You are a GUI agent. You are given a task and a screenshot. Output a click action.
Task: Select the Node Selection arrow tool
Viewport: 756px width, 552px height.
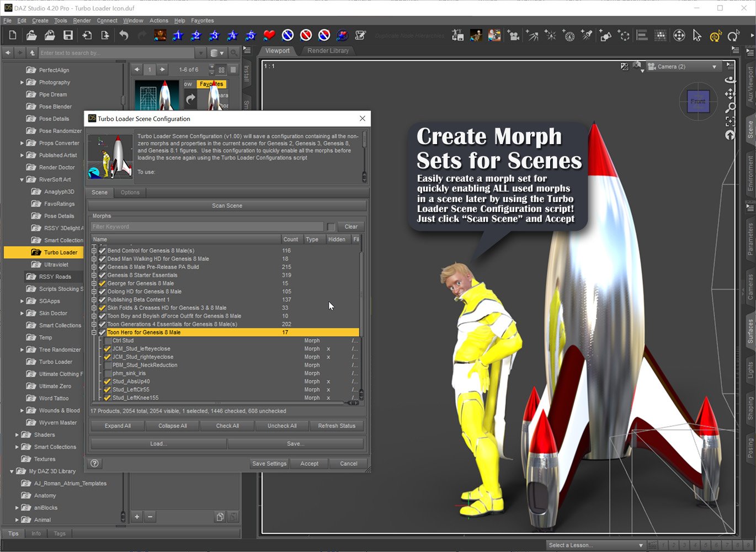pyautogui.click(x=697, y=36)
